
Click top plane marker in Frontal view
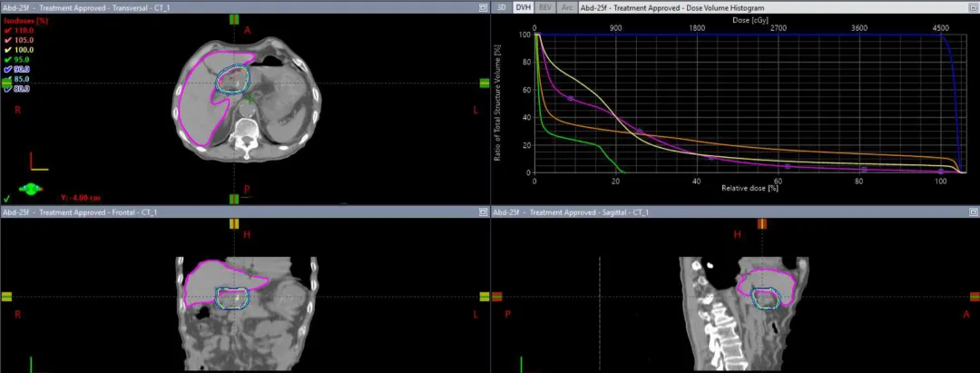pyautogui.click(x=234, y=223)
